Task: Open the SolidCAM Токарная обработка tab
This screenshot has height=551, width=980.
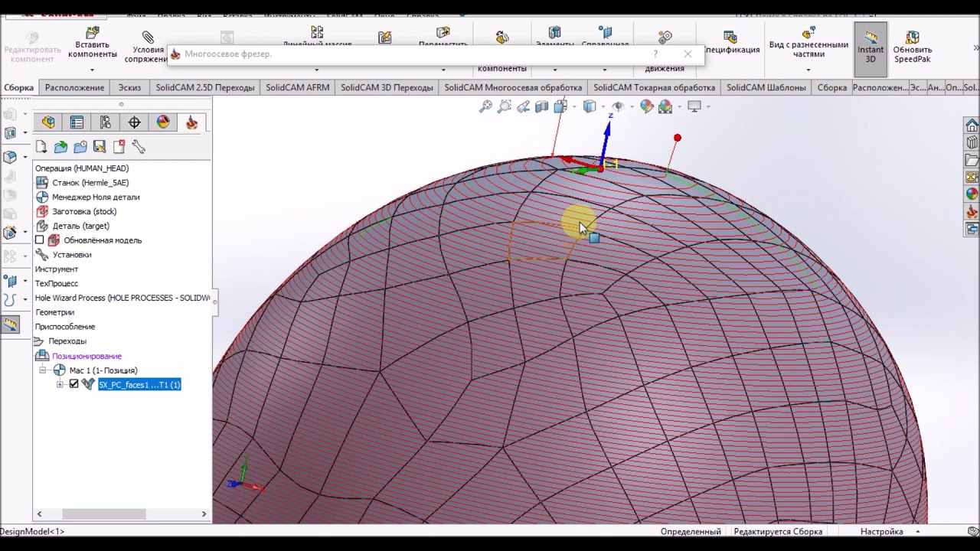Action: coord(654,88)
